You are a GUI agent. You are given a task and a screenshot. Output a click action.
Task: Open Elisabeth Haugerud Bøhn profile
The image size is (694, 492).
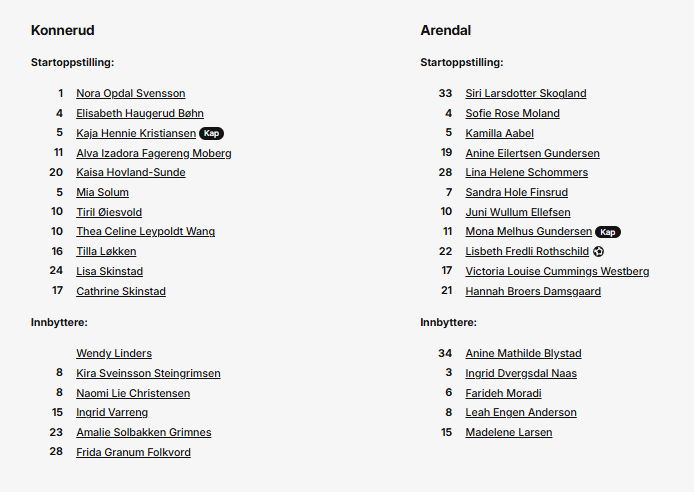point(140,113)
